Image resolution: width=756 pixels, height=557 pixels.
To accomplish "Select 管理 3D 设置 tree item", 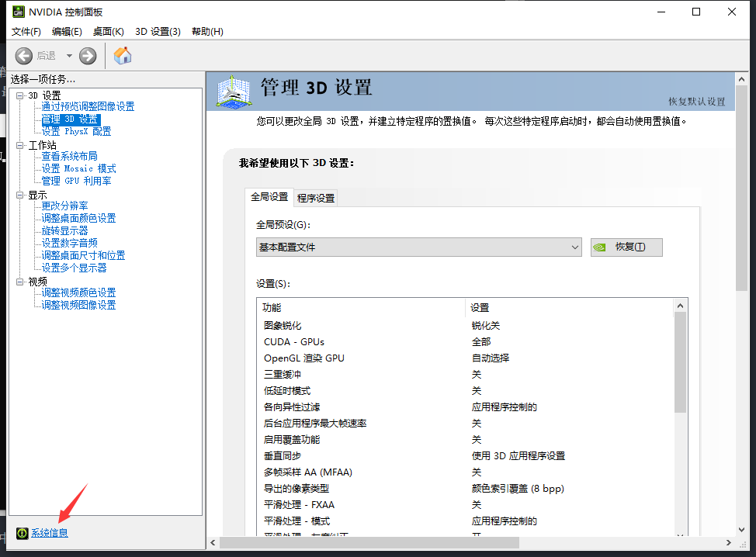I will point(71,119).
